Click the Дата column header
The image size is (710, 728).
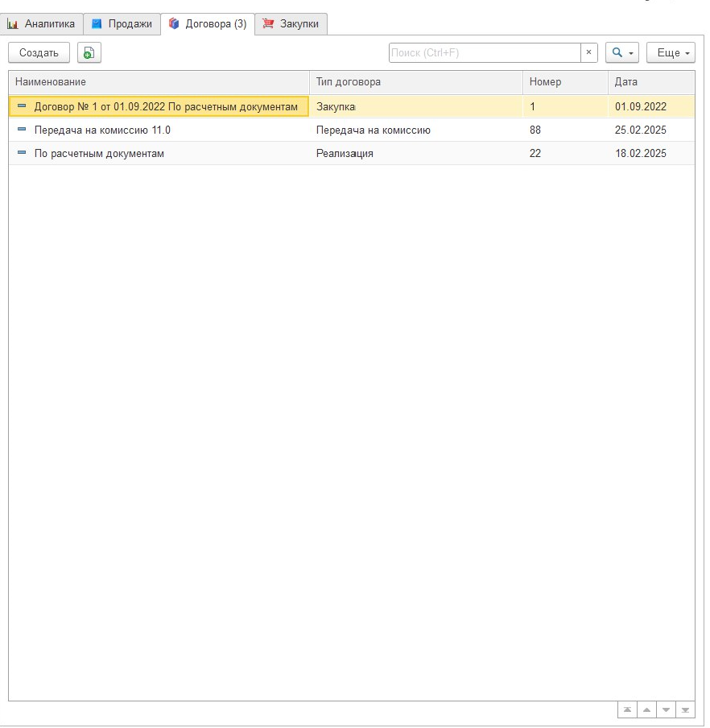[650, 82]
